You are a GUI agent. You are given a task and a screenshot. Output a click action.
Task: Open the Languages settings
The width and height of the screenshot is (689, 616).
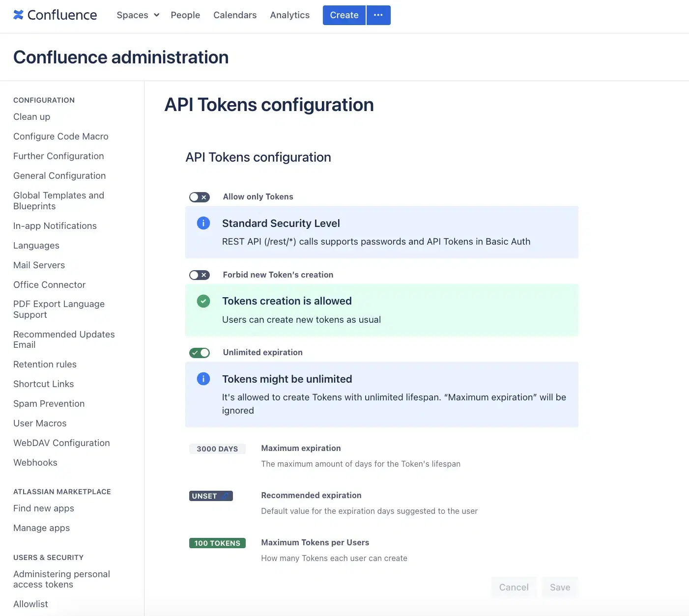pyautogui.click(x=36, y=246)
